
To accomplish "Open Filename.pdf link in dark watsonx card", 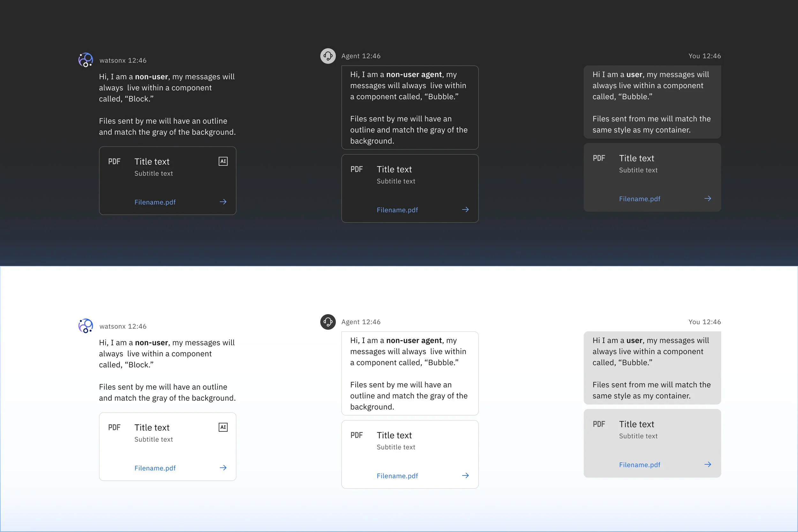I will click(155, 202).
